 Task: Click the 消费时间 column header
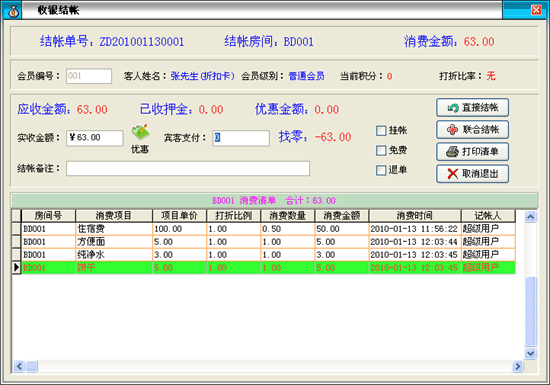click(x=415, y=216)
